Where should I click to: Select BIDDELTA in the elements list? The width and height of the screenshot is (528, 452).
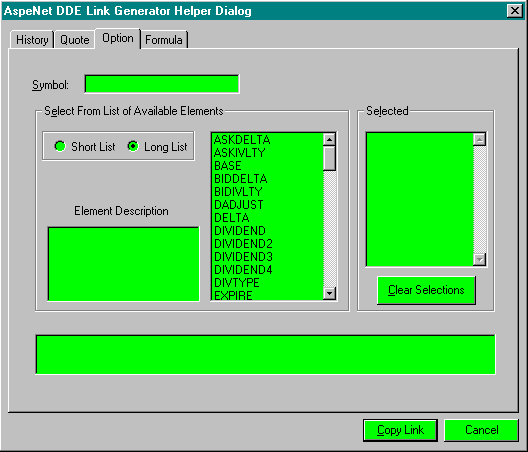268,179
